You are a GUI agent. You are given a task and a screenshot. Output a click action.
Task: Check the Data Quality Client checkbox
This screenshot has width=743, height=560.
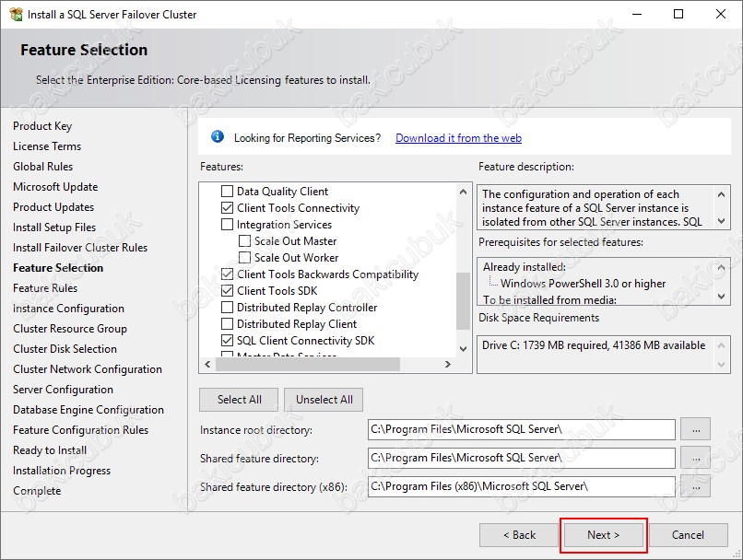click(x=228, y=192)
